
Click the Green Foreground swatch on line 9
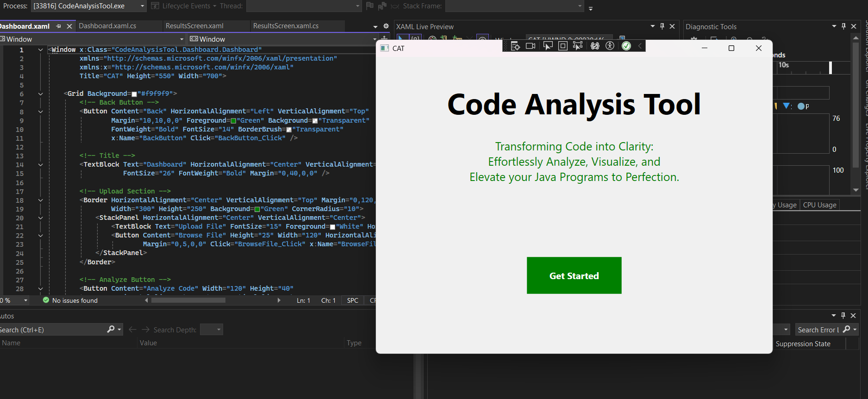233,121
